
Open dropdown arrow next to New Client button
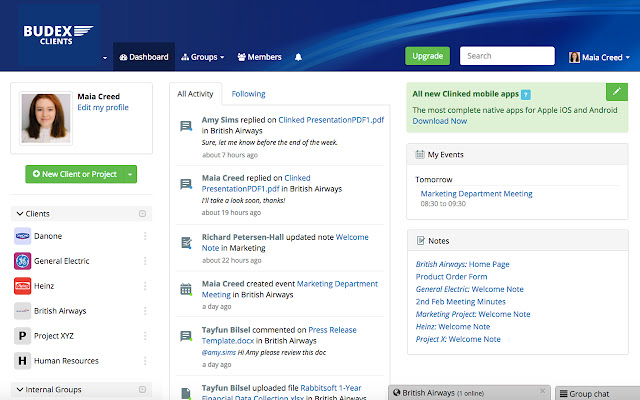[130, 174]
